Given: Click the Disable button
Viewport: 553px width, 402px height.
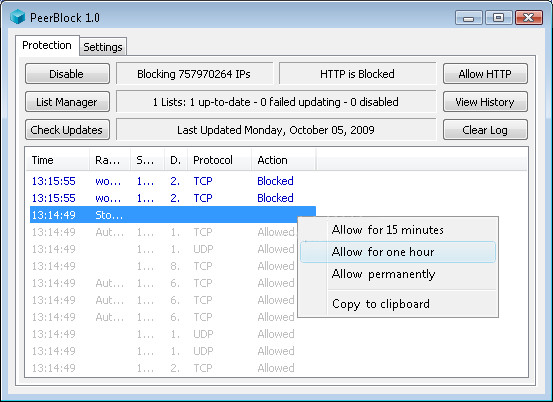Looking at the screenshot, I should tap(67, 74).
